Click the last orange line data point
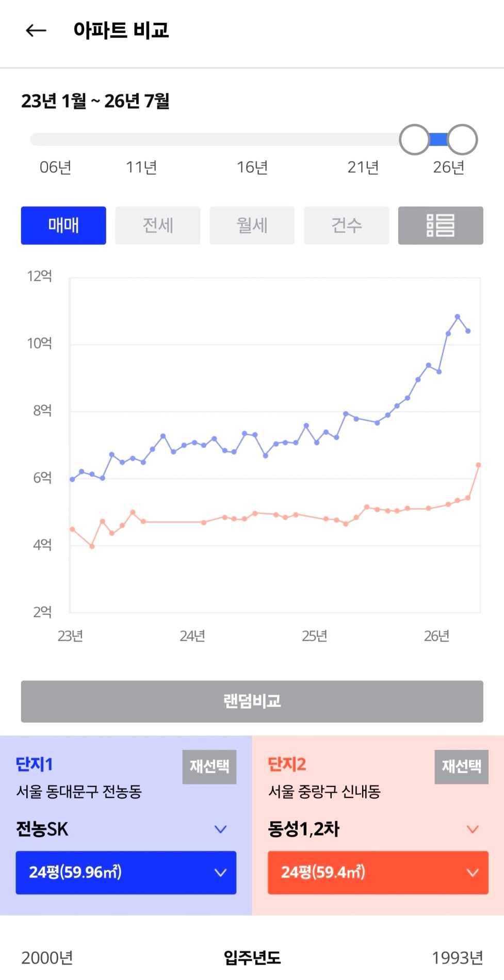Screen dimensions: 504x980 pyautogui.click(x=478, y=465)
